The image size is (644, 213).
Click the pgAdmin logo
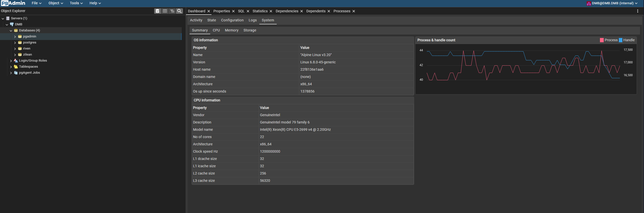[x=13, y=3]
